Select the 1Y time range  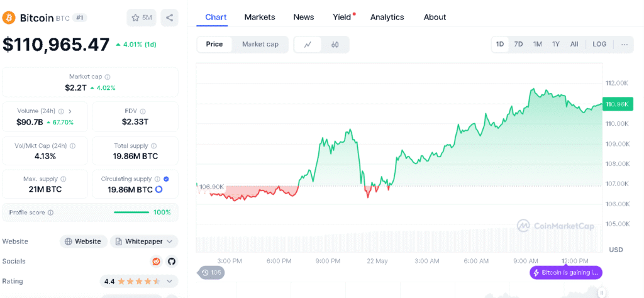(556, 45)
